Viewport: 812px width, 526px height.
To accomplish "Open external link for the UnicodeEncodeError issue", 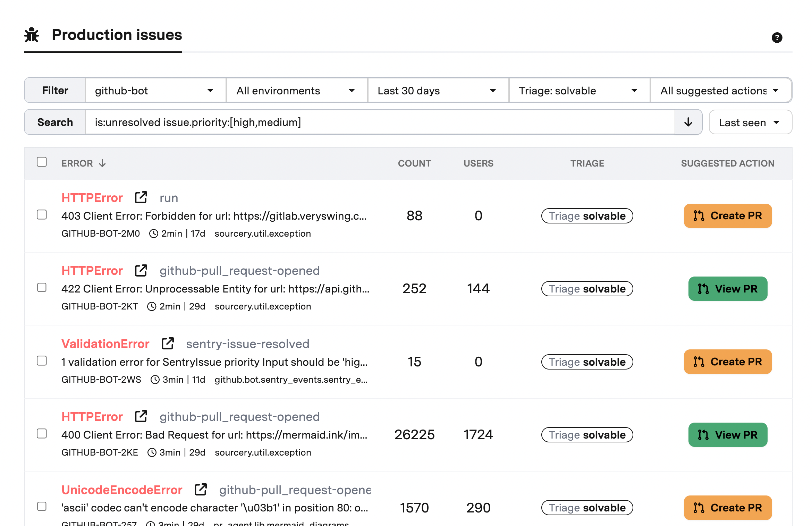I will pyautogui.click(x=201, y=489).
